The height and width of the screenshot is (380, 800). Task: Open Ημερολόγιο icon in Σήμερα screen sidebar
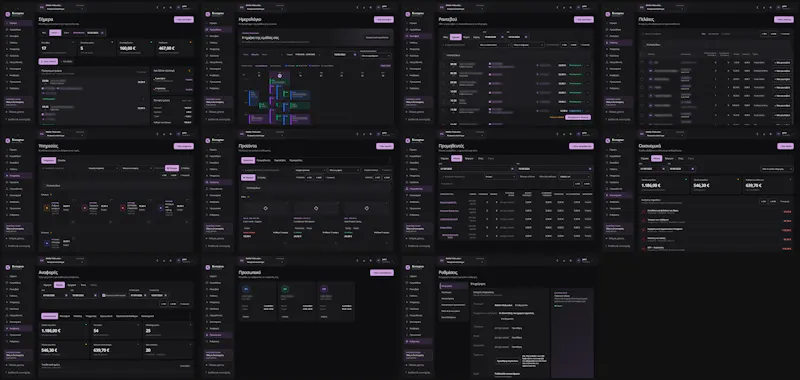pyautogui.click(x=8, y=30)
